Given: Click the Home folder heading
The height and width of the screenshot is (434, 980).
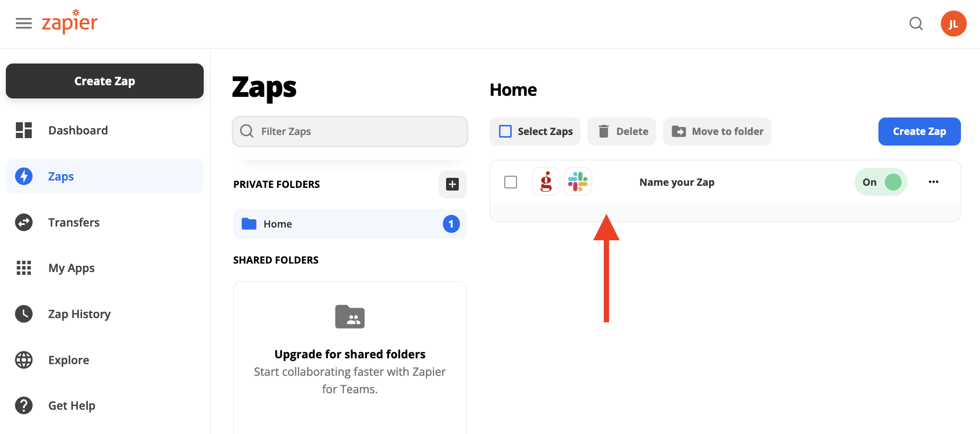Looking at the screenshot, I should point(513,90).
